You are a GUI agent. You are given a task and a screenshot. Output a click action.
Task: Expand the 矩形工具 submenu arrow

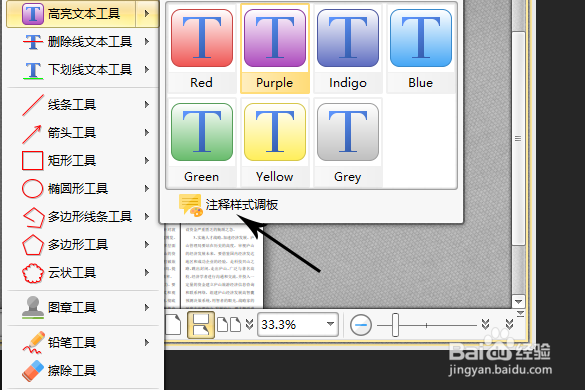click(x=147, y=160)
